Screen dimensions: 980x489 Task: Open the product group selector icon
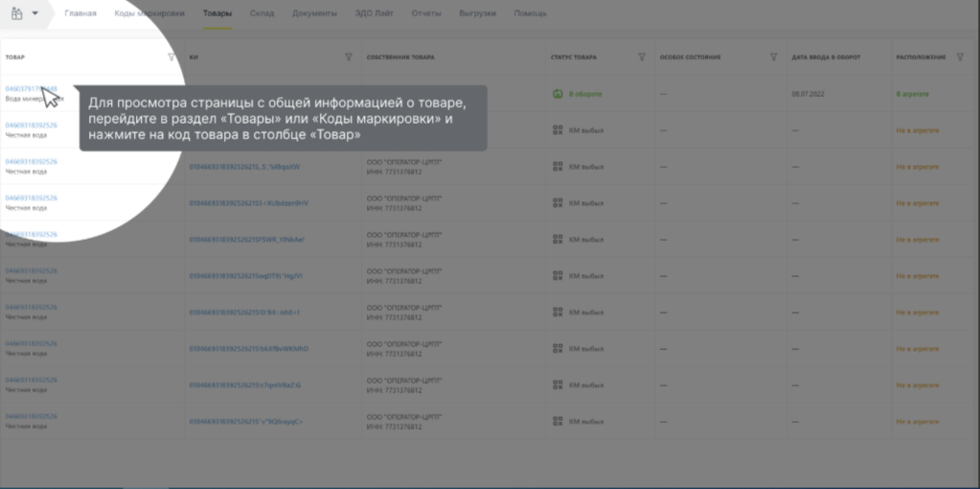[x=17, y=13]
